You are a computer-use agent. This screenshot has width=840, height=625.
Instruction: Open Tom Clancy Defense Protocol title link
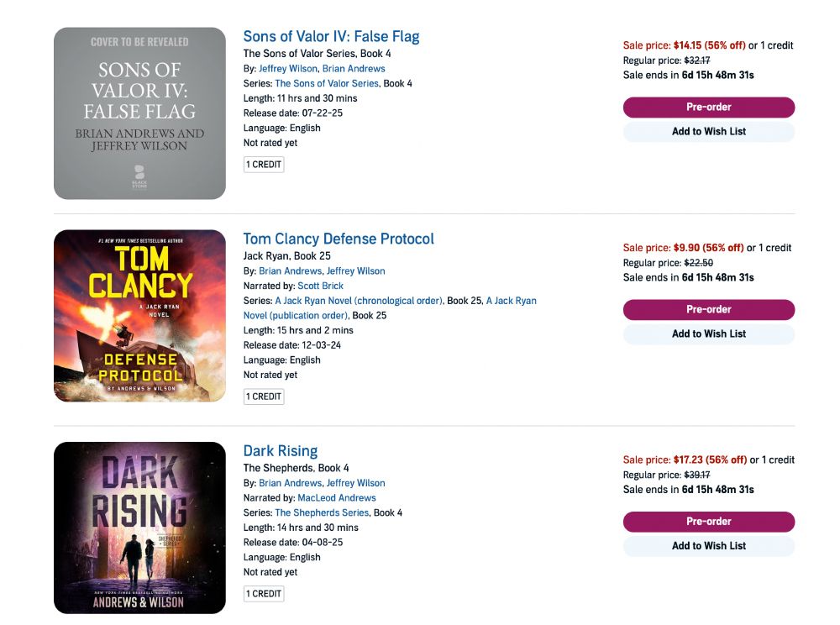339,239
